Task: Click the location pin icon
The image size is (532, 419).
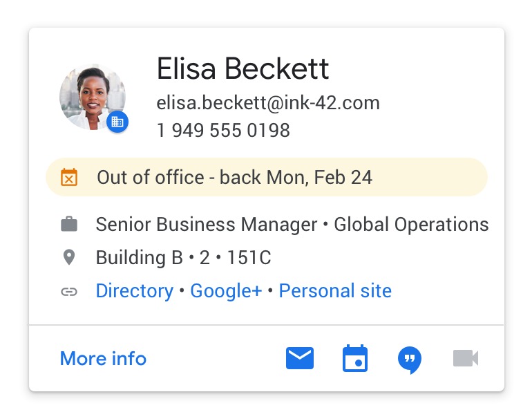Action: pos(69,258)
